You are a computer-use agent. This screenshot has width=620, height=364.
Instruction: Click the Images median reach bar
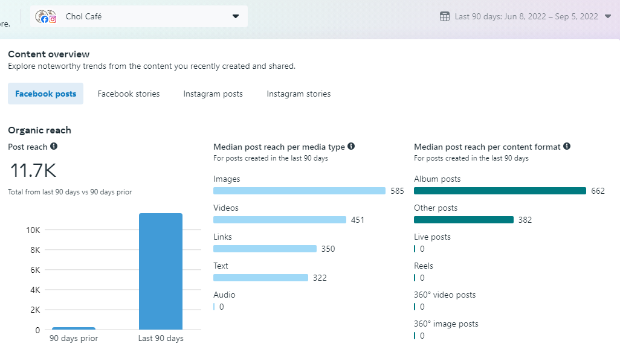[x=299, y=191]
